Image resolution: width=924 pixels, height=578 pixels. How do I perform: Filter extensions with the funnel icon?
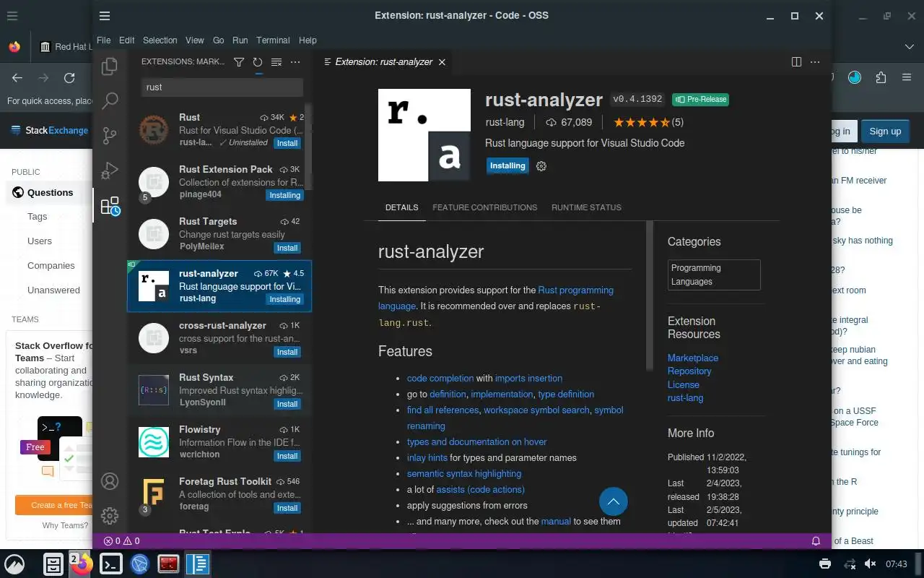pyautogui.click(x=239, y=62)
